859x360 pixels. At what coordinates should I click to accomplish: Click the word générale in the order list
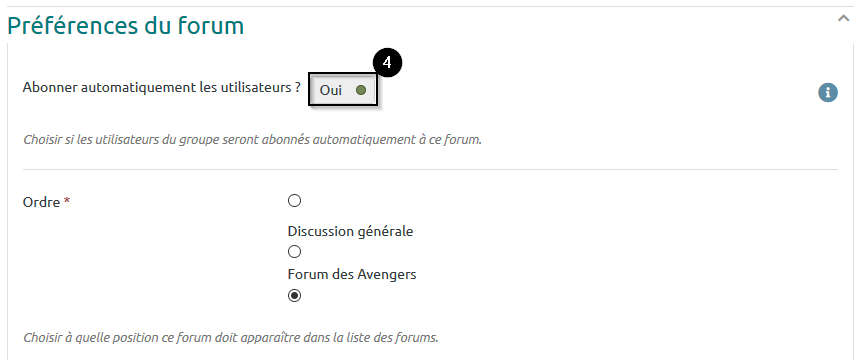click(x=385, y=231)
